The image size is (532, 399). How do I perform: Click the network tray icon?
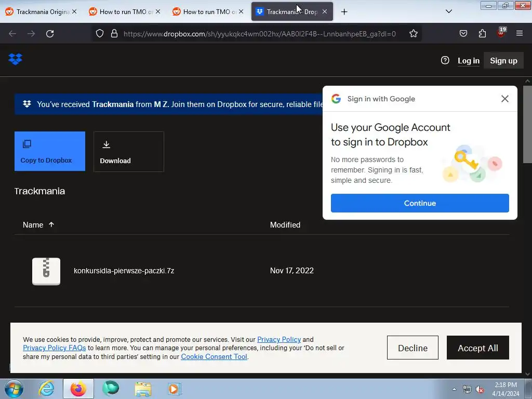tap(467, 390)
